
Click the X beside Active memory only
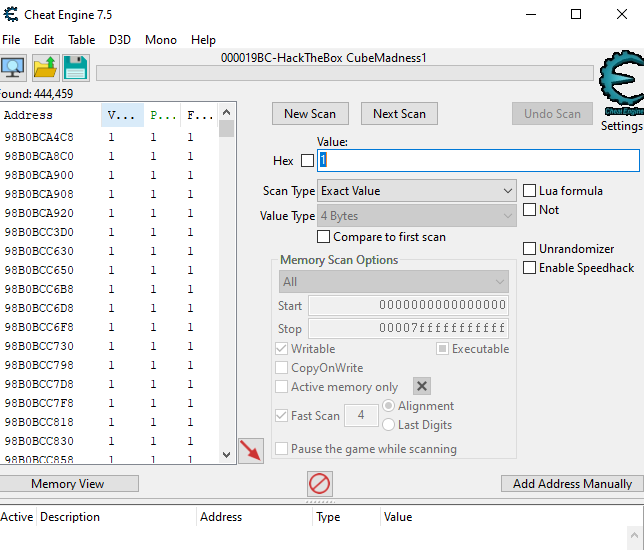[x=421, y=386]
